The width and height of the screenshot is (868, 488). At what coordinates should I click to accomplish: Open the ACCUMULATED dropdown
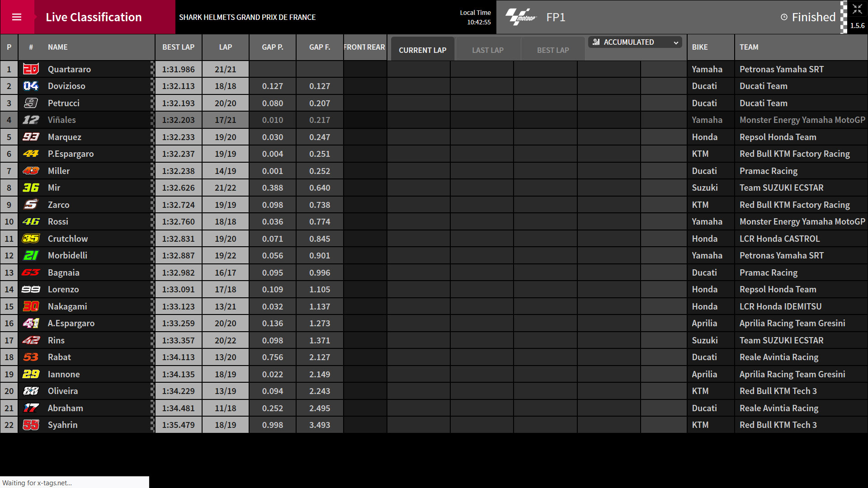[635, 42]
